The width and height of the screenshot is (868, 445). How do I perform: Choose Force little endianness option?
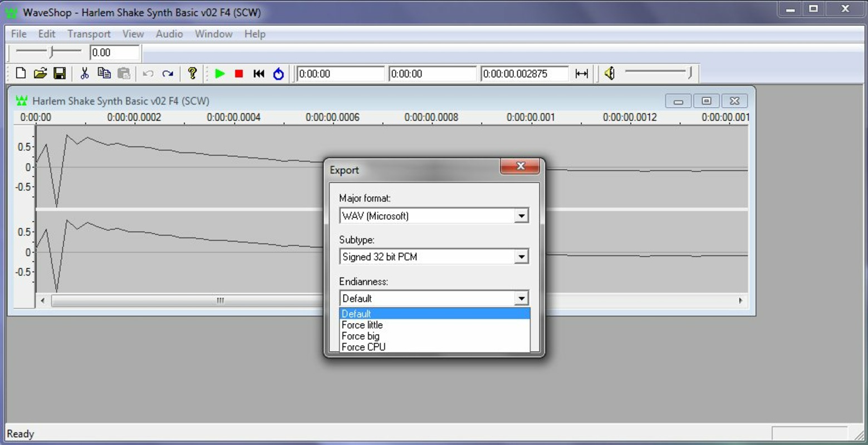[434, 325]
